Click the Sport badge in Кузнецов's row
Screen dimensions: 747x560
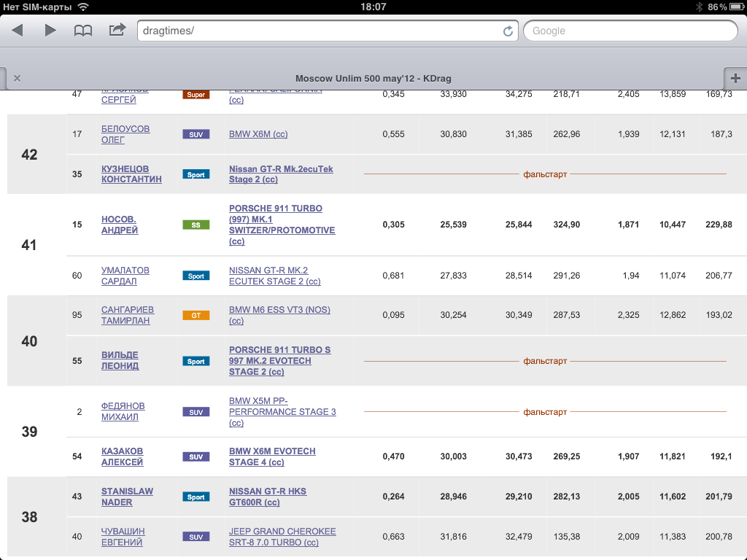196,174
